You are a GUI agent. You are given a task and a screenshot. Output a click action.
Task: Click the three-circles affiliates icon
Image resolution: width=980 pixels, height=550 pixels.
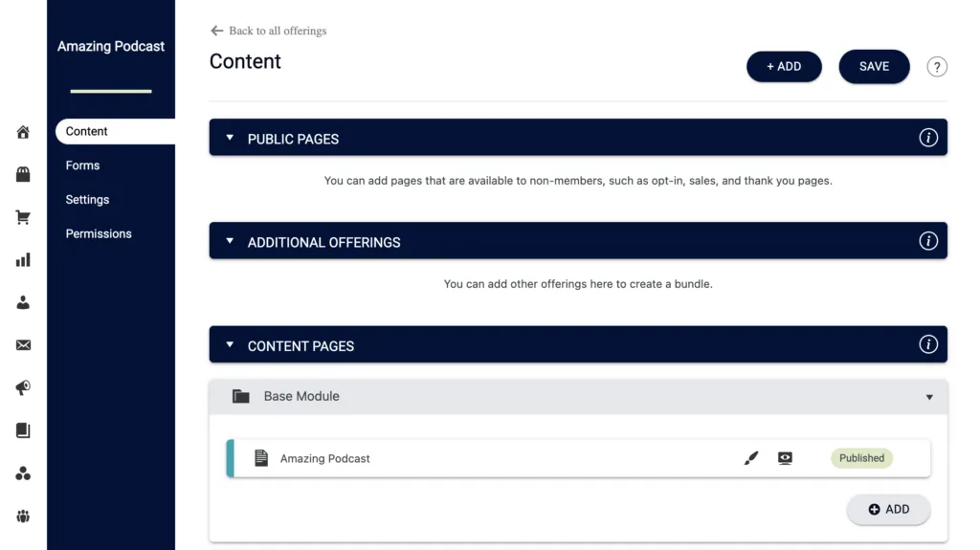(x=23, y=473)
